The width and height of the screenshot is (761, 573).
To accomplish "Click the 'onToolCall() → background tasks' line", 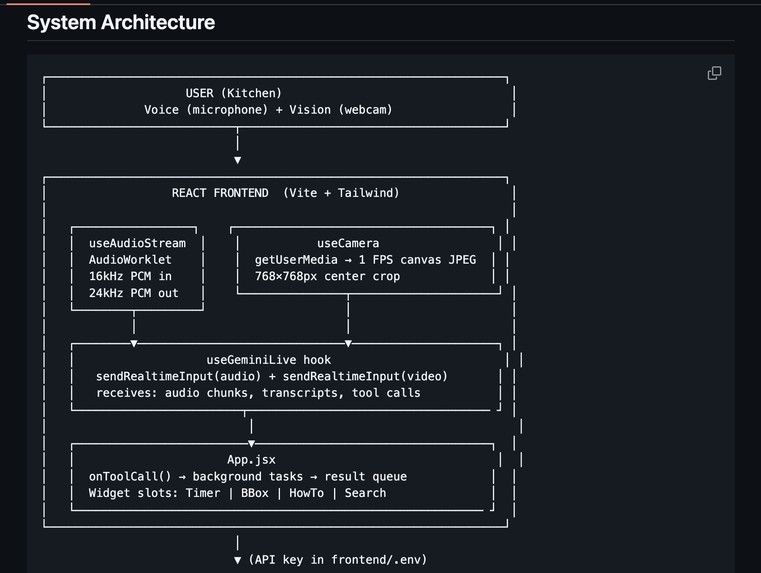I will pos(248,476).
